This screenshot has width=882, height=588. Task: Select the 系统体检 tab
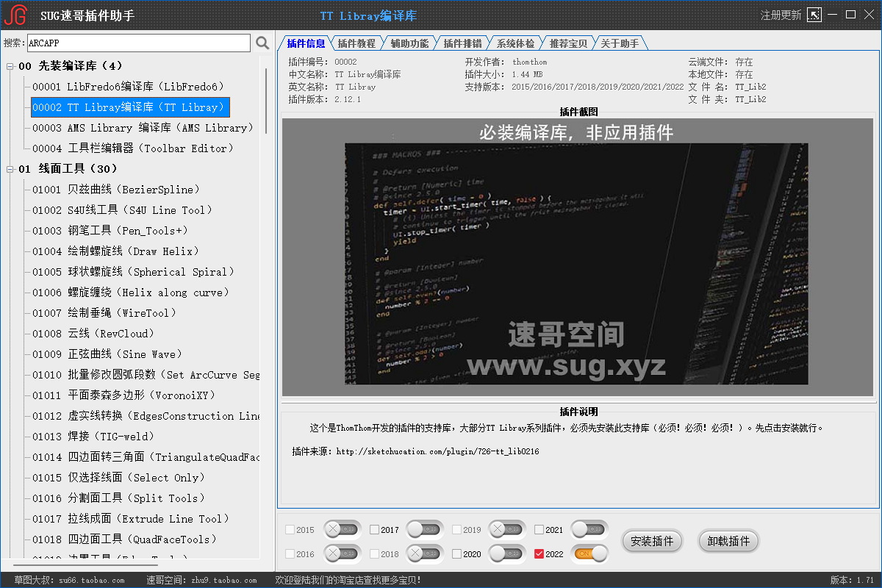(x=515, y=43)
